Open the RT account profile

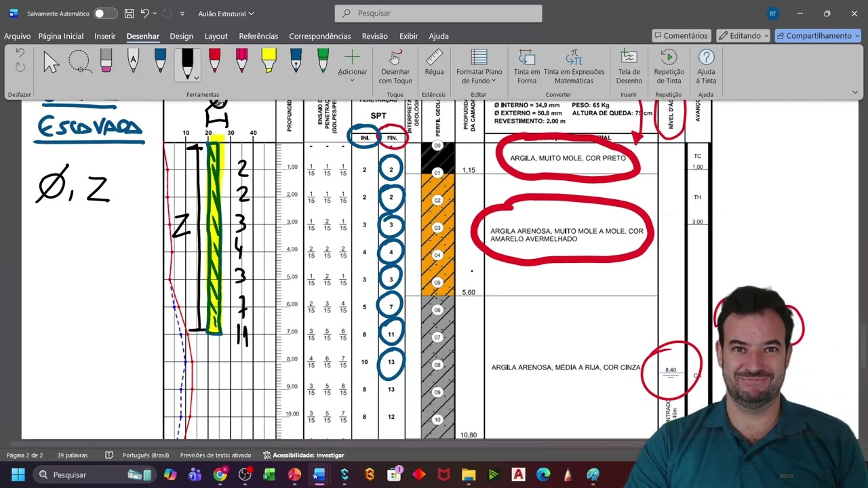click(772, 14)
